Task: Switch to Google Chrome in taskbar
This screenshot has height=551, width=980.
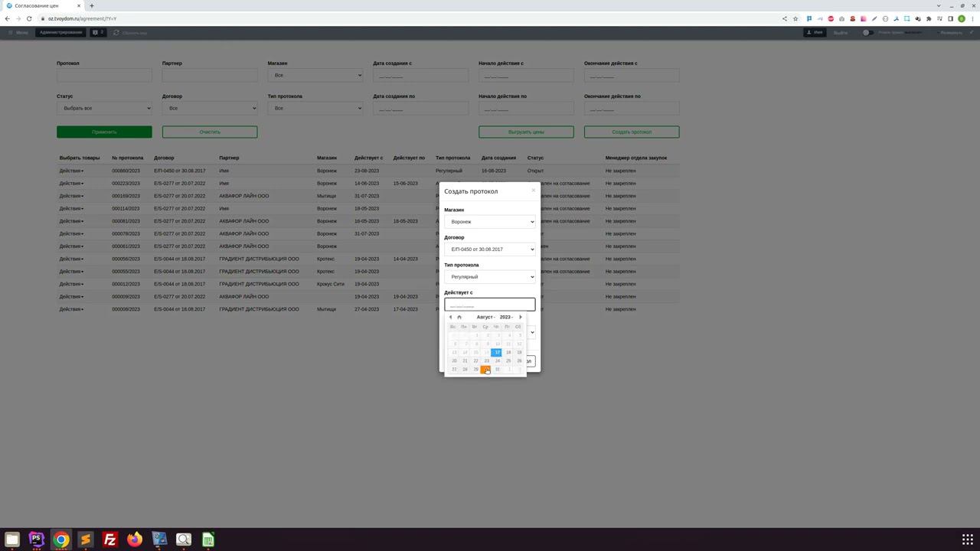Action: point(61,540)
